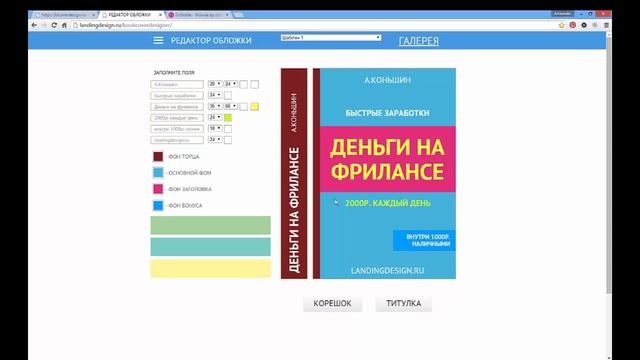Pick the pink ФОН ЗАГОЛОВКА swatch
The width and height of the screenshot is (640, 360).
(x=158, y=189)
